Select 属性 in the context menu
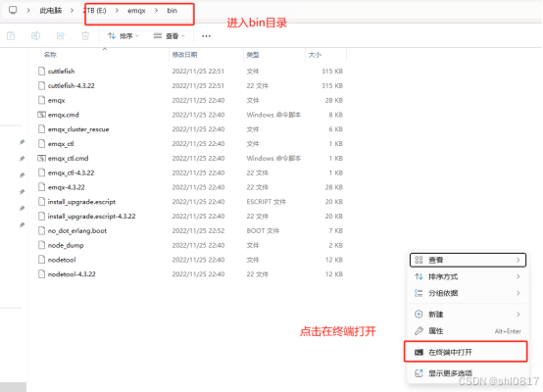This screenshot has height=392, width=543. (468, 330)
